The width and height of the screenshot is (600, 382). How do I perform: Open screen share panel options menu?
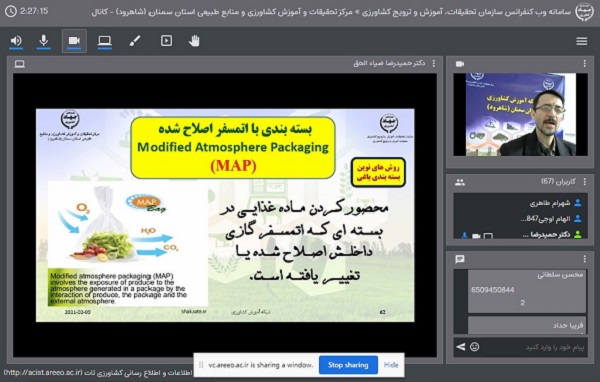(x=434, y=64)
